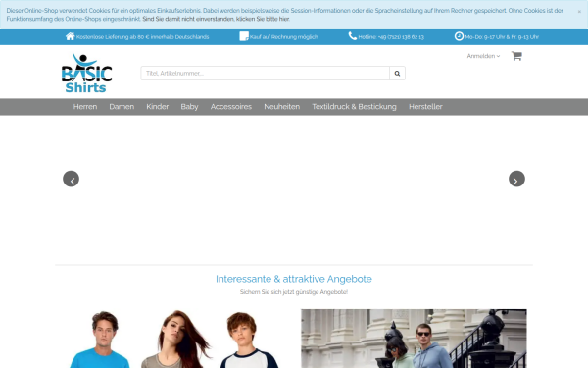The image size is (588, 368).
Task: Click the house icon for free delivery
Action: coord(71,36)
